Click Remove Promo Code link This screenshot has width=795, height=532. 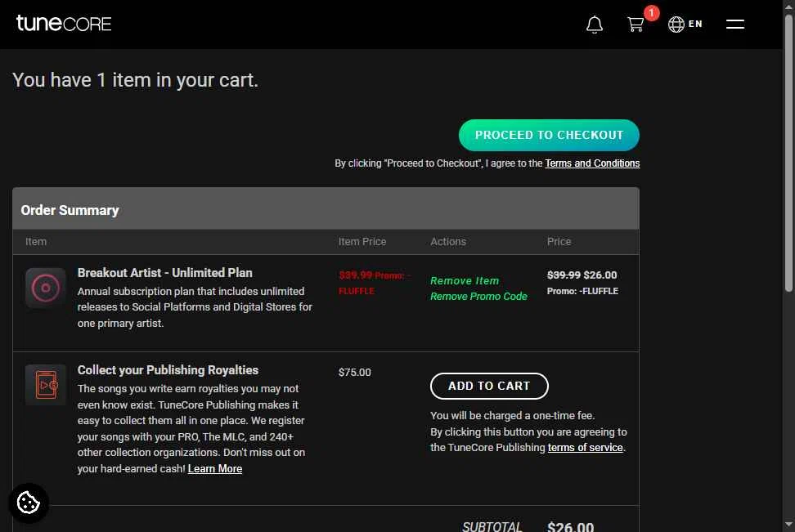[478, 297]
